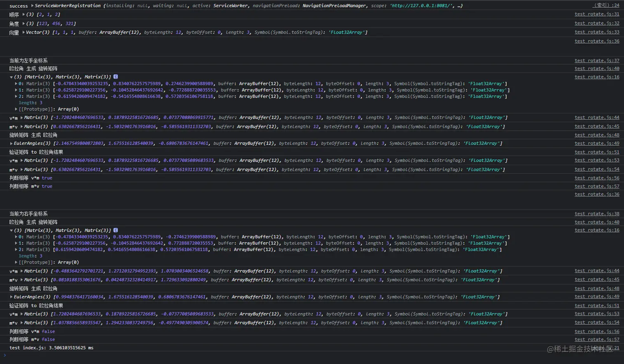Open the (索引):24 source link

coord(606,5)
